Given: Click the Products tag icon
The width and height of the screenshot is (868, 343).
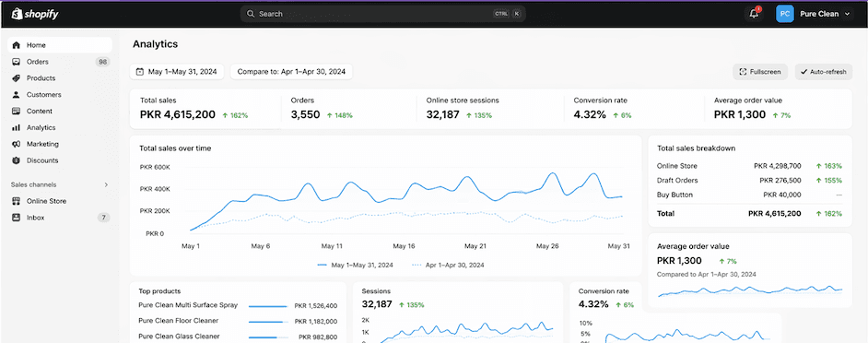Looking at the screenshot, I should pos(16,78).
